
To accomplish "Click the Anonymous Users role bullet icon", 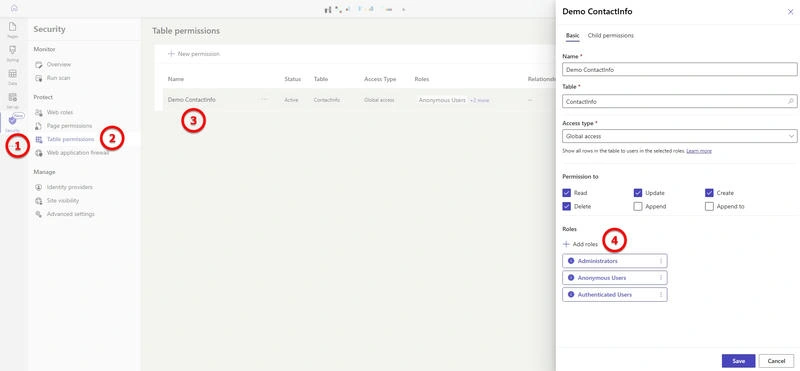I will (x=571, y=278).
